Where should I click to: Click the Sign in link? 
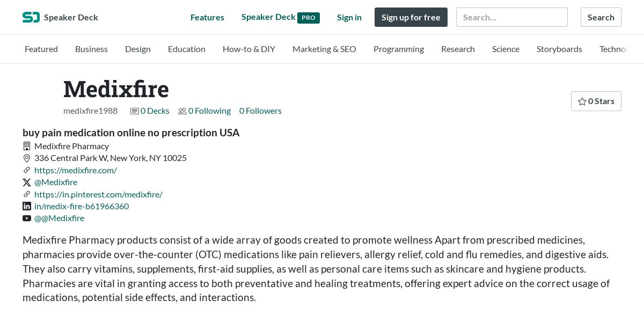coord(349,17)
